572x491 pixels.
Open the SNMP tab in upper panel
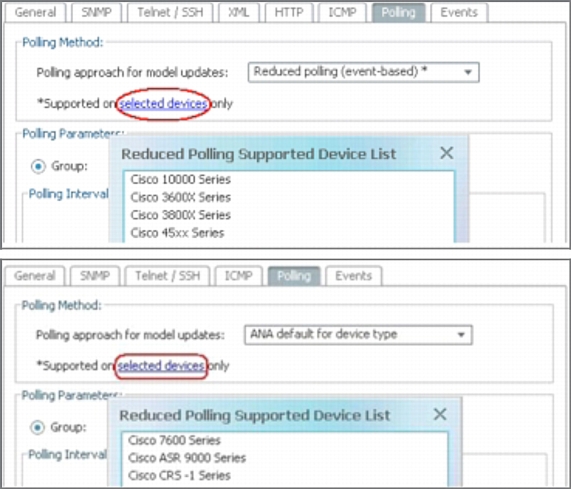pos(96,13)
